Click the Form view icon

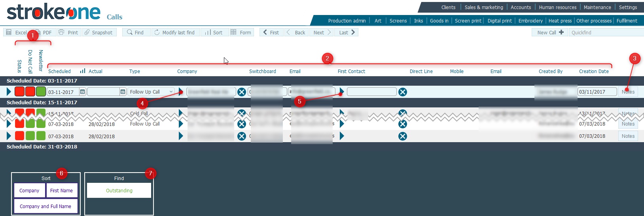(x=233, y=32)
